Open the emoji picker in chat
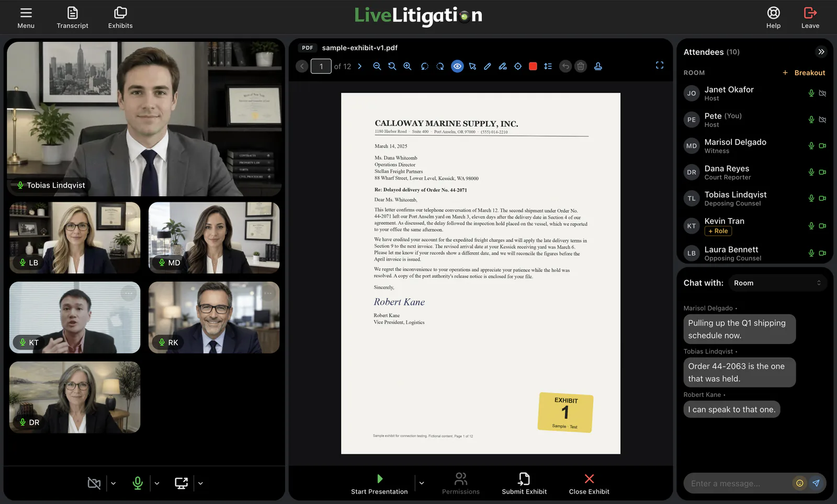Viewport: 837px width, 504px height. point(799,483)
